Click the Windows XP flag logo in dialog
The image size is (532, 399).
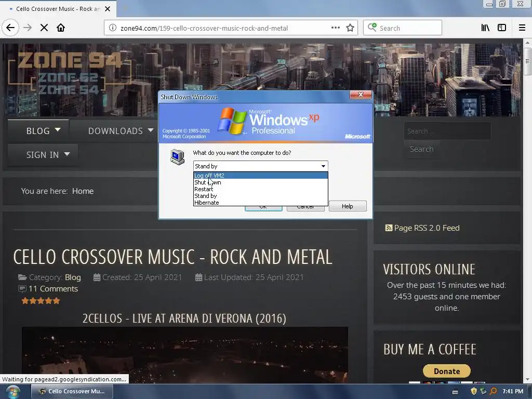pyautogui.click(x=232, y=121)
